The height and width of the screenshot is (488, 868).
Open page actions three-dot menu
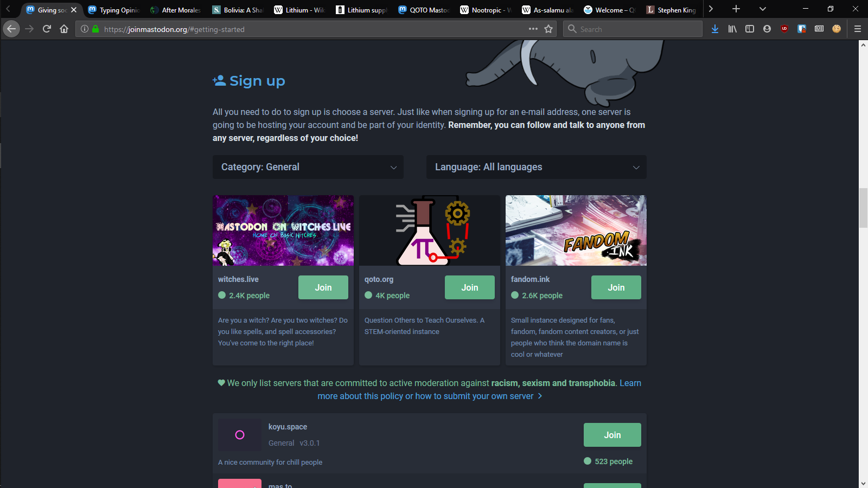[533, 29]
